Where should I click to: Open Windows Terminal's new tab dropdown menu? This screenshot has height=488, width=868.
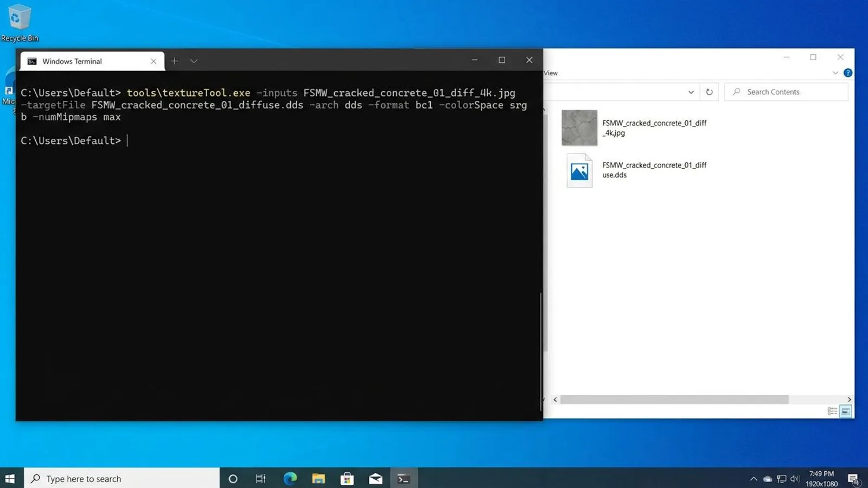[194, 61]
